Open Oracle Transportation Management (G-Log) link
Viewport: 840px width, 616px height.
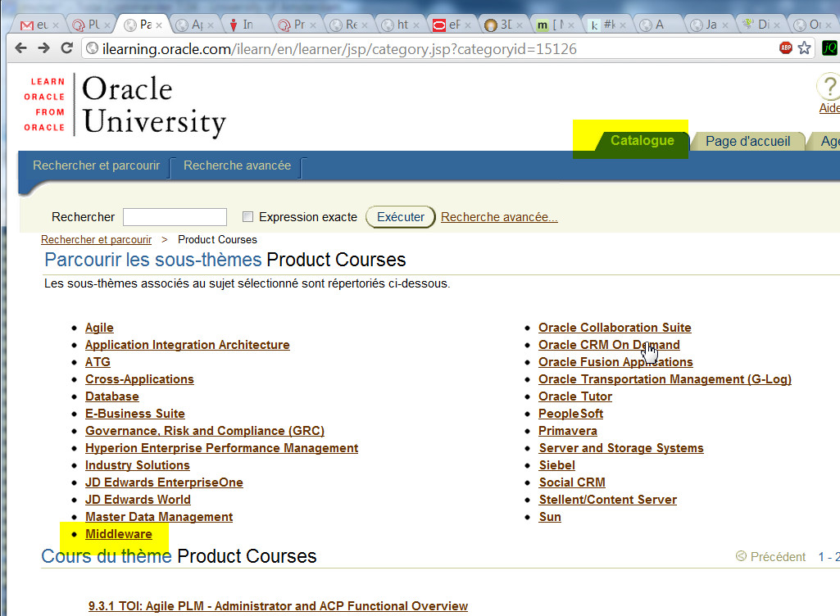pyautogui.click(x=665, y=378)
